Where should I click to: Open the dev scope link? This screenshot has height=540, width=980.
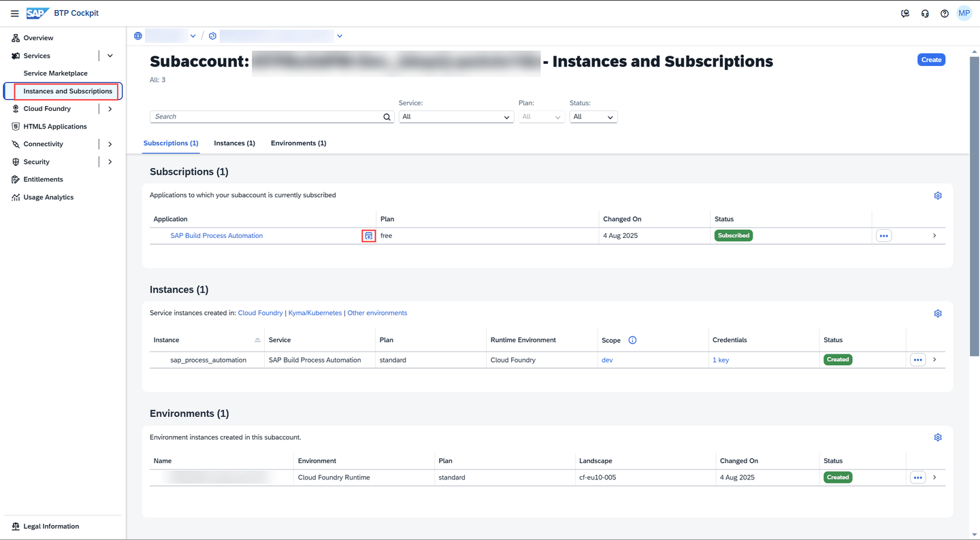(x=607, y=360)
